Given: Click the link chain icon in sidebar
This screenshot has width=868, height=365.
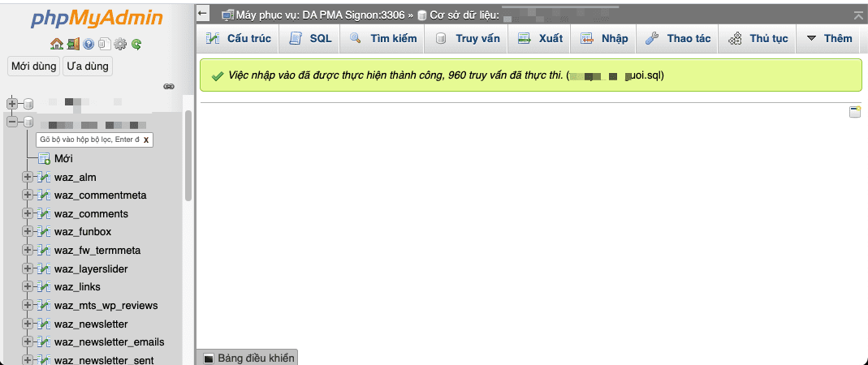Looking at the screenshot, I should pos(169,85).
